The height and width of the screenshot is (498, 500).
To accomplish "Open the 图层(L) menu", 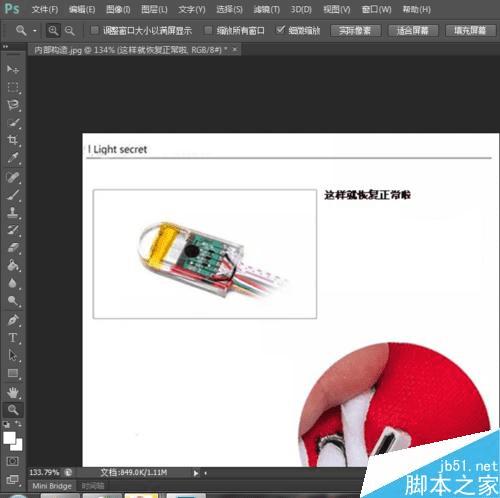I will [154, 9].
